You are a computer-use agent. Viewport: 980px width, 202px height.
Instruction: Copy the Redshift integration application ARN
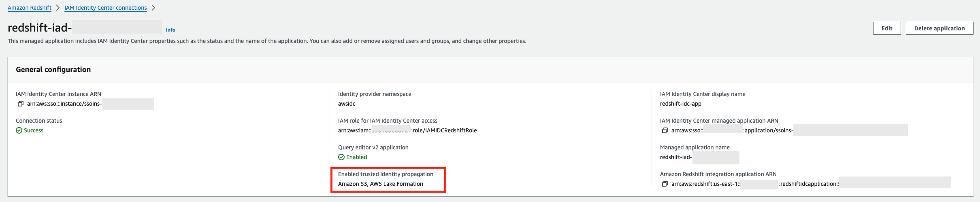coord(665,184)
